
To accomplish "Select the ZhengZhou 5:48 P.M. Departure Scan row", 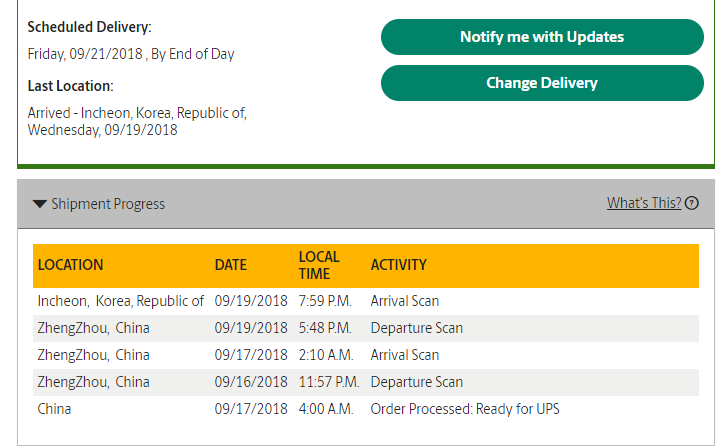I will 366,328.
